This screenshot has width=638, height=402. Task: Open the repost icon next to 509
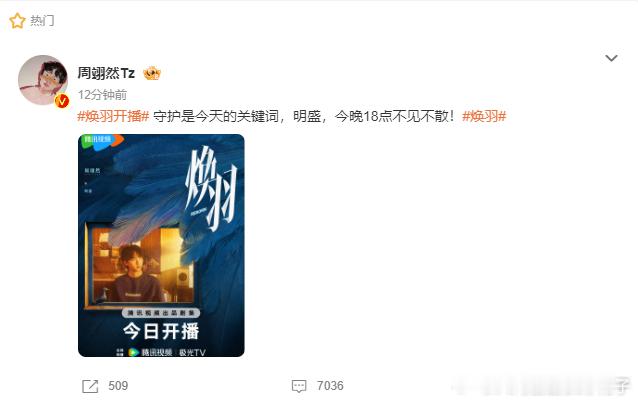90,386
